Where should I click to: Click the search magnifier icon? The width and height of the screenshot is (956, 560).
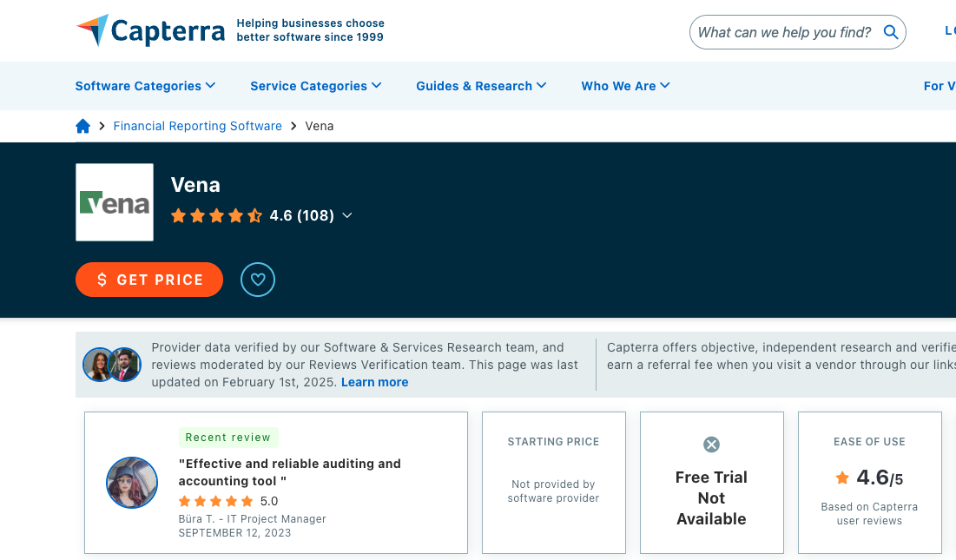tap(891, 31)
